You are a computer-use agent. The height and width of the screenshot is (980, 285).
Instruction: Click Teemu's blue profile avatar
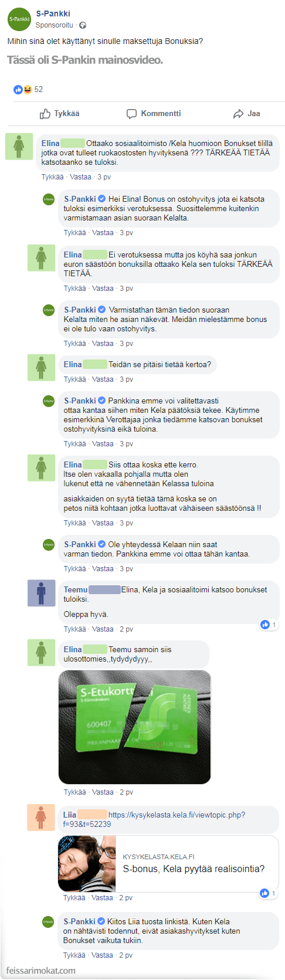[x=41, y=593]
